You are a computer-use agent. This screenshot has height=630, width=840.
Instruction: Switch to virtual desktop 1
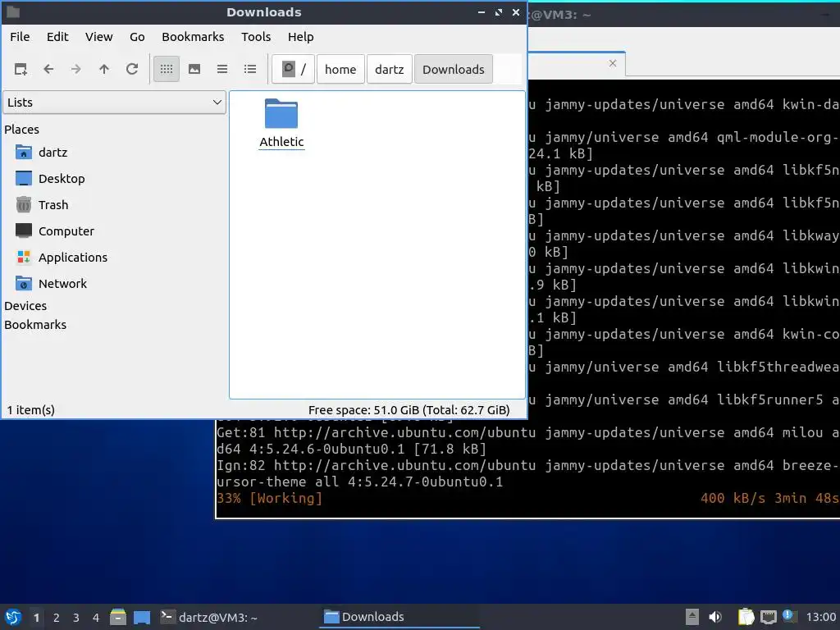point(36,618)
